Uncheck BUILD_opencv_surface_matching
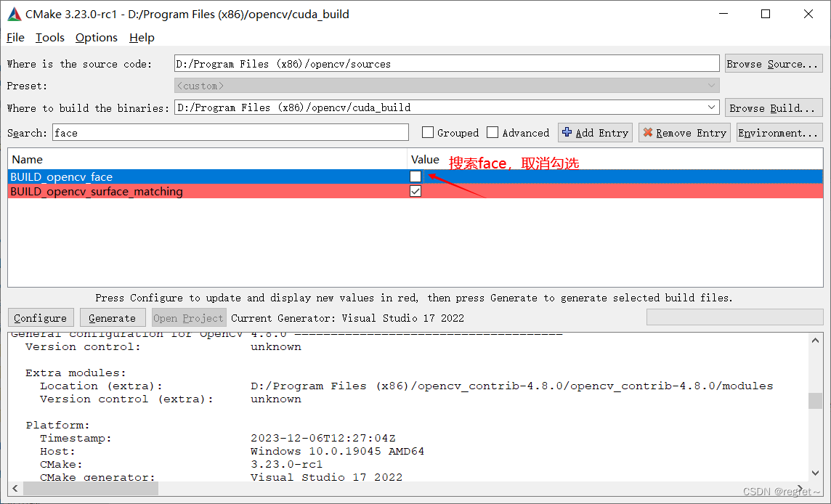Viewport: 831px width, 504px height. [x=415, y=191]
